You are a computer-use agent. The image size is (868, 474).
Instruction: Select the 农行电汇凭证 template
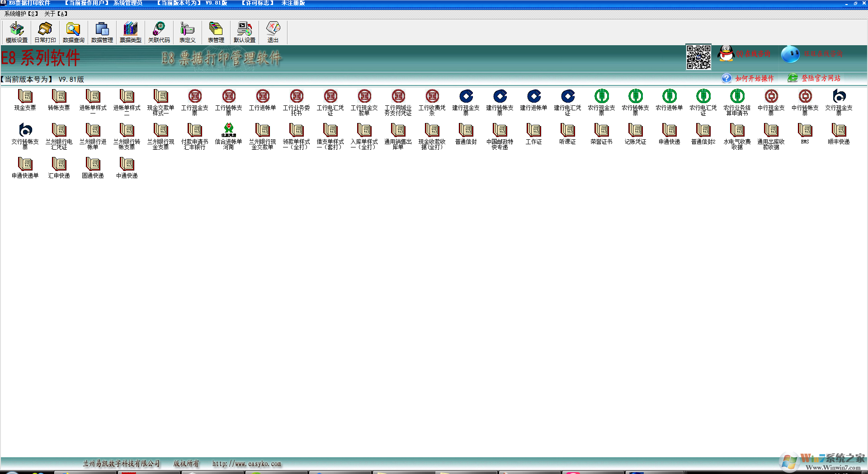click(703, 102)
